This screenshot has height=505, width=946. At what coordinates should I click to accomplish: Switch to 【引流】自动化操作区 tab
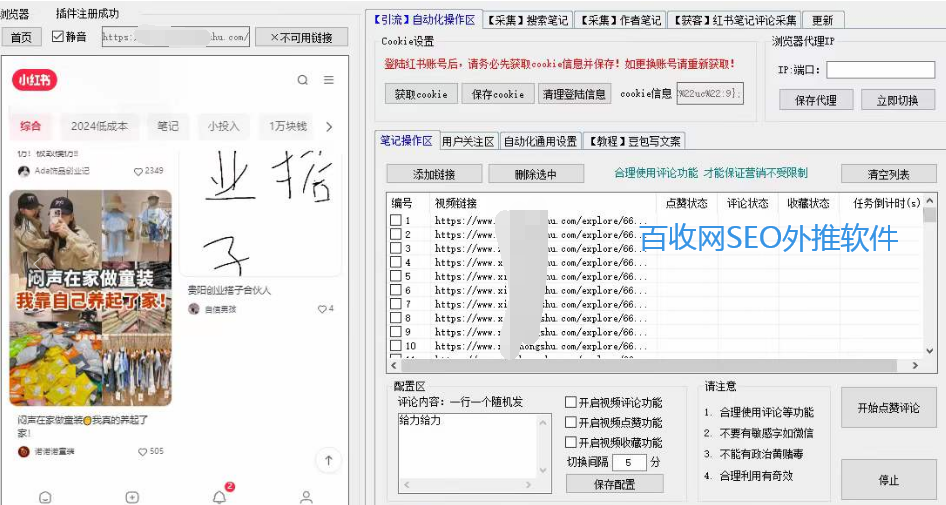425,20
